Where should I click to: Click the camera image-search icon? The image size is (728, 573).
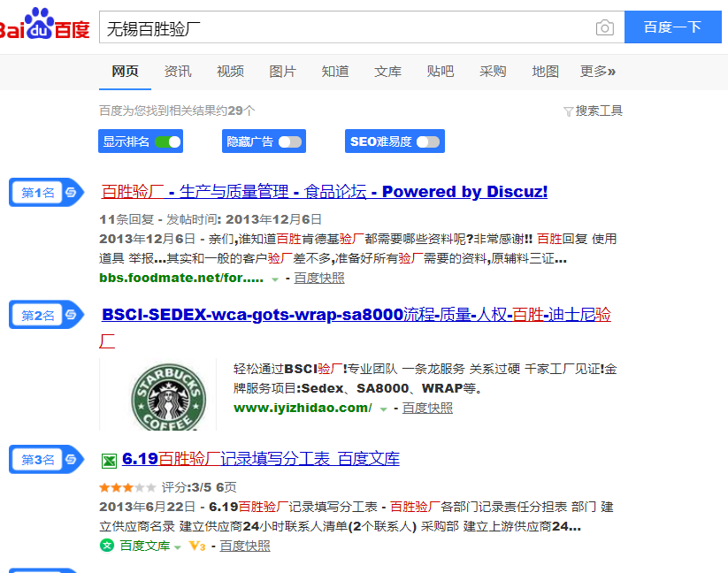pos(604,27)
